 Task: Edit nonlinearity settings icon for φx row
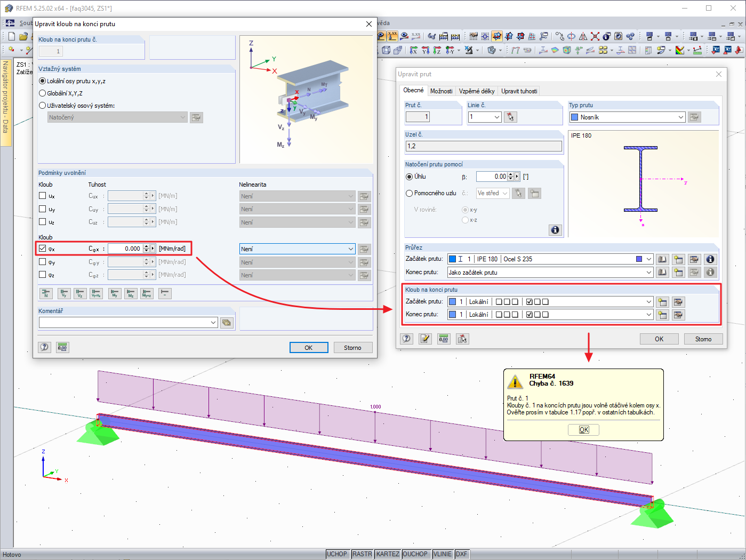tap(364, 249)
